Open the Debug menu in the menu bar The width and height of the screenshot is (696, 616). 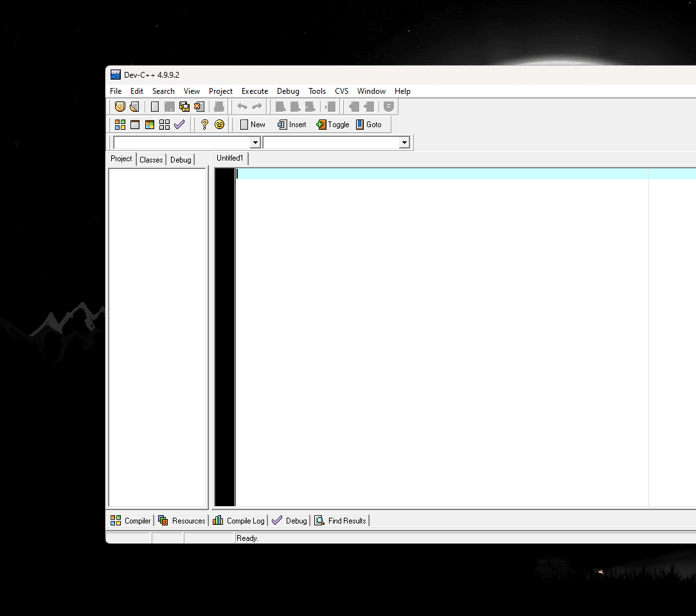coord(288,91)
